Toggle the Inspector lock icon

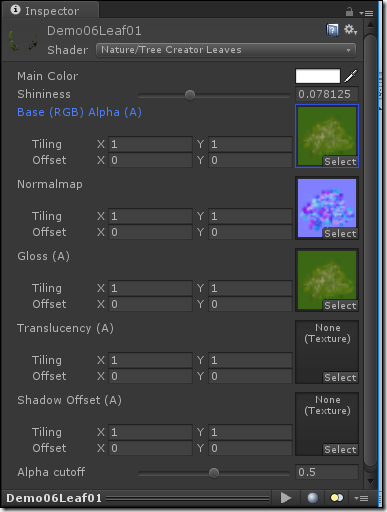click(349, 12)
